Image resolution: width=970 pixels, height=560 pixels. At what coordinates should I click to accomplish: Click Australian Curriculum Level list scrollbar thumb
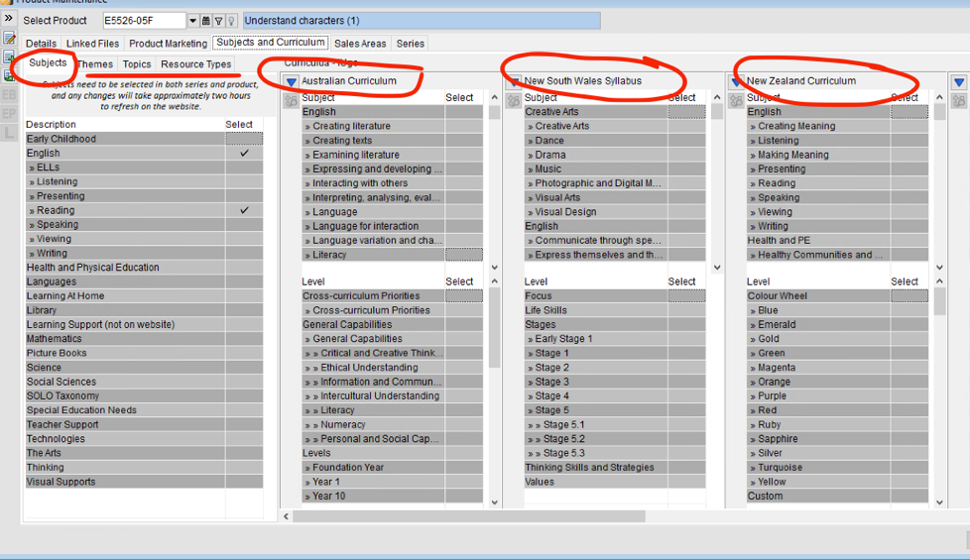[494, 328]
